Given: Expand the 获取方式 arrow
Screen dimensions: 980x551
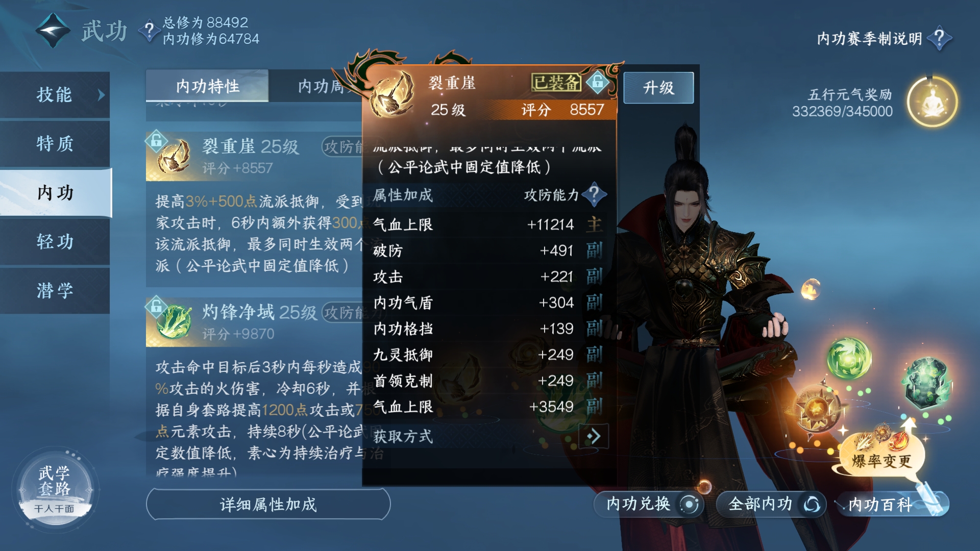Looking at the screenshot, I should click(x=594, y=436).
